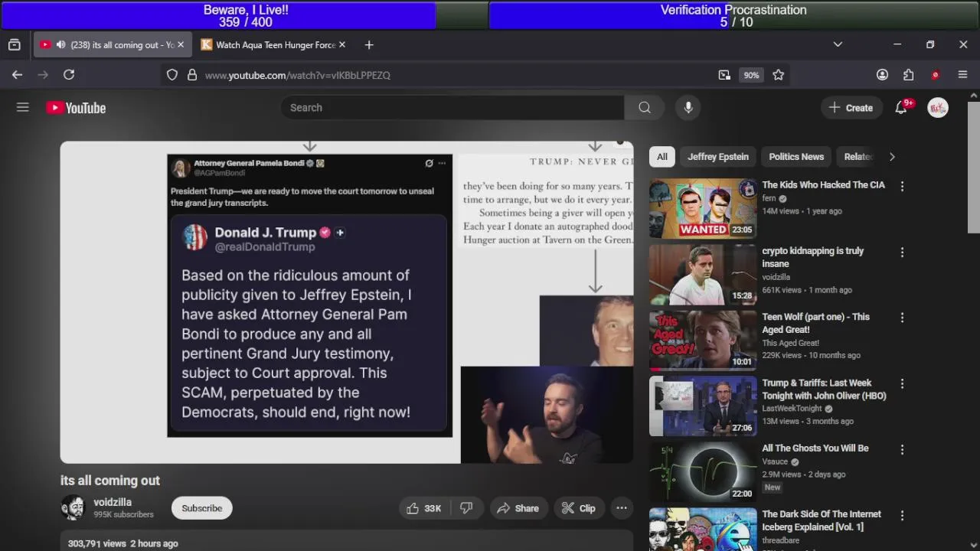Bookmark this page with star
Image resolution: width=980 pixels, height=551 pixels.
pos(779,75)
